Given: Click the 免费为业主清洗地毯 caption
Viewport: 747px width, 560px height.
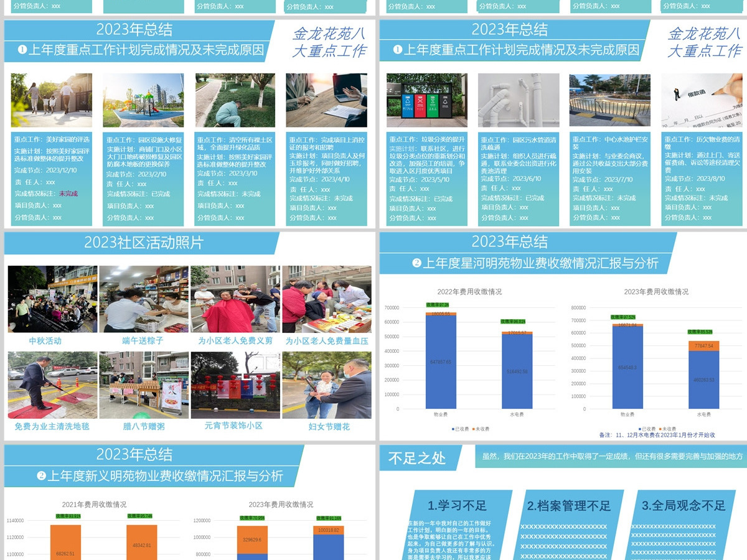Looking at the screenshot, I should coord(52,427).
